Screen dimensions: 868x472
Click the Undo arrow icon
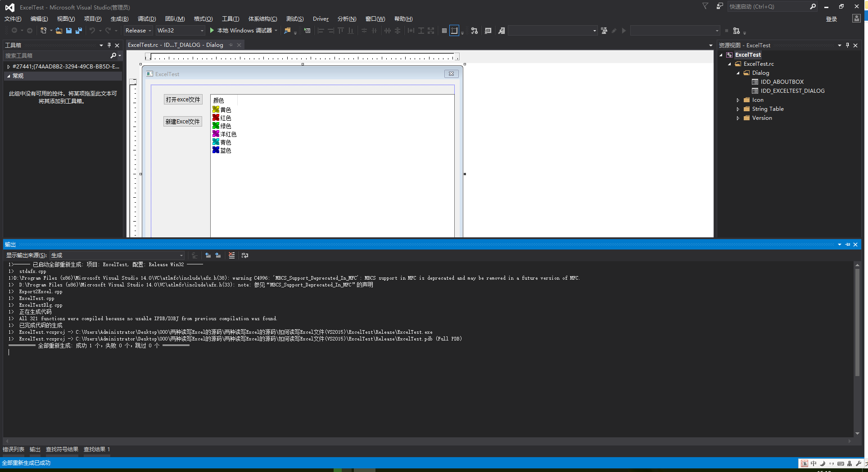tap(92, 31)
